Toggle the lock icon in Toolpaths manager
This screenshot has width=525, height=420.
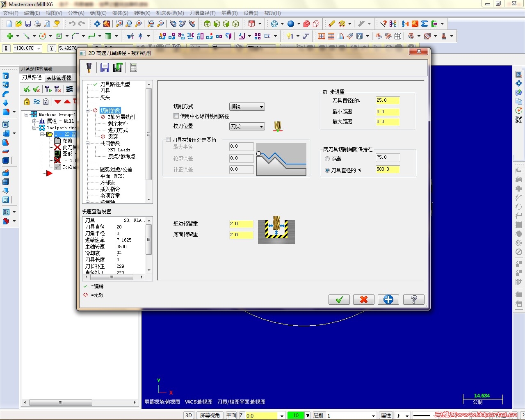26,102
